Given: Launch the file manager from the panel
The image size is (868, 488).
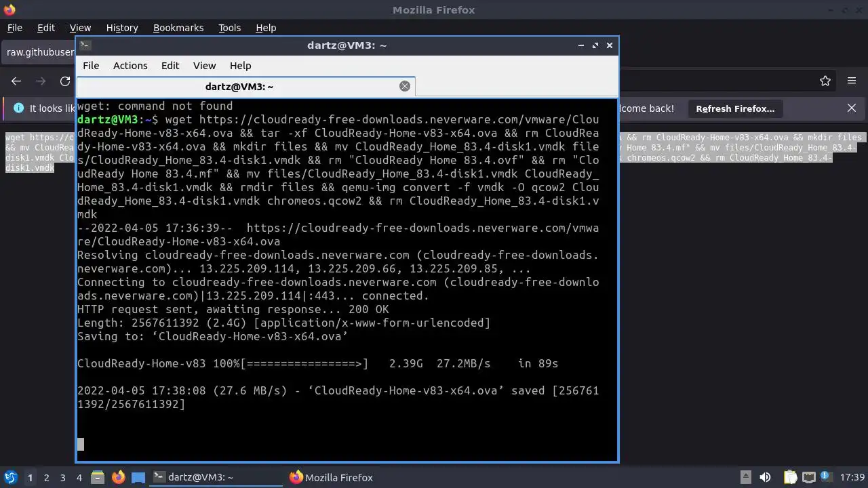Looking at the screenshot, I should tap(98, 477).
